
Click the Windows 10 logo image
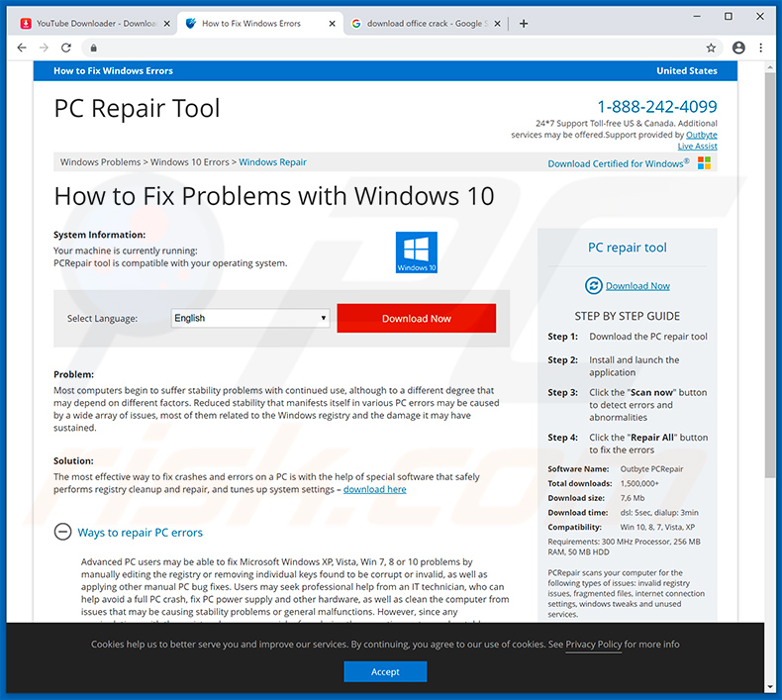pos(417,251)
